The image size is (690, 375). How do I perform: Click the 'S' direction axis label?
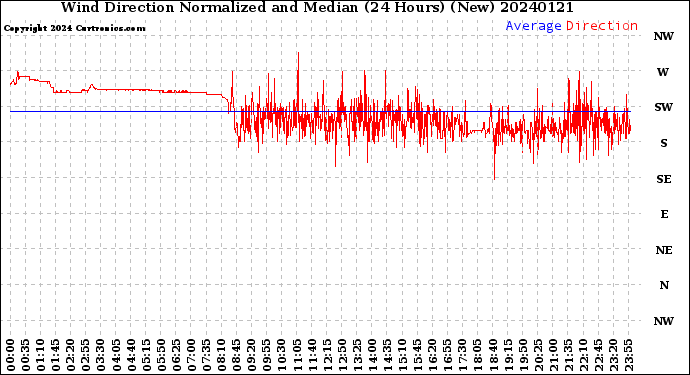[x=664, y=143]
